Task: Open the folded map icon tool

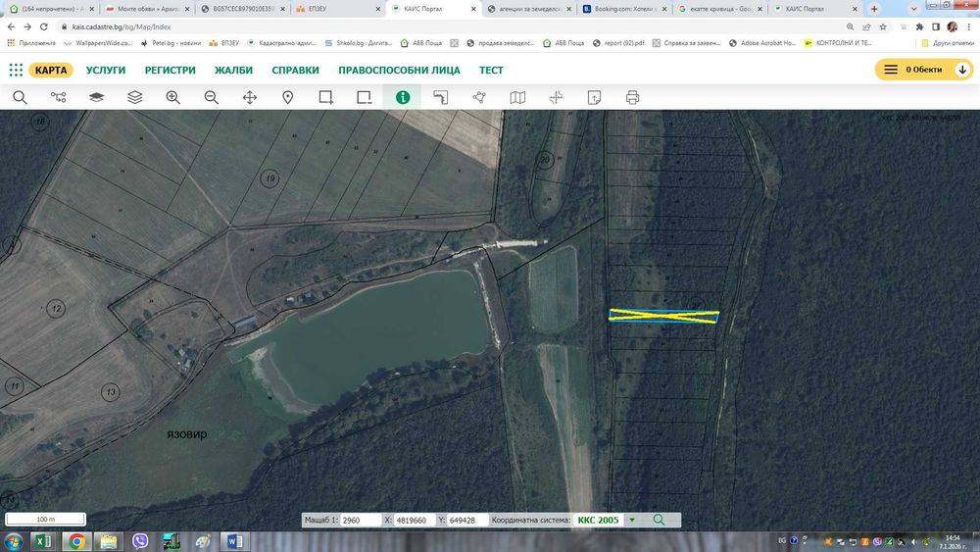Action: (517, 97)
